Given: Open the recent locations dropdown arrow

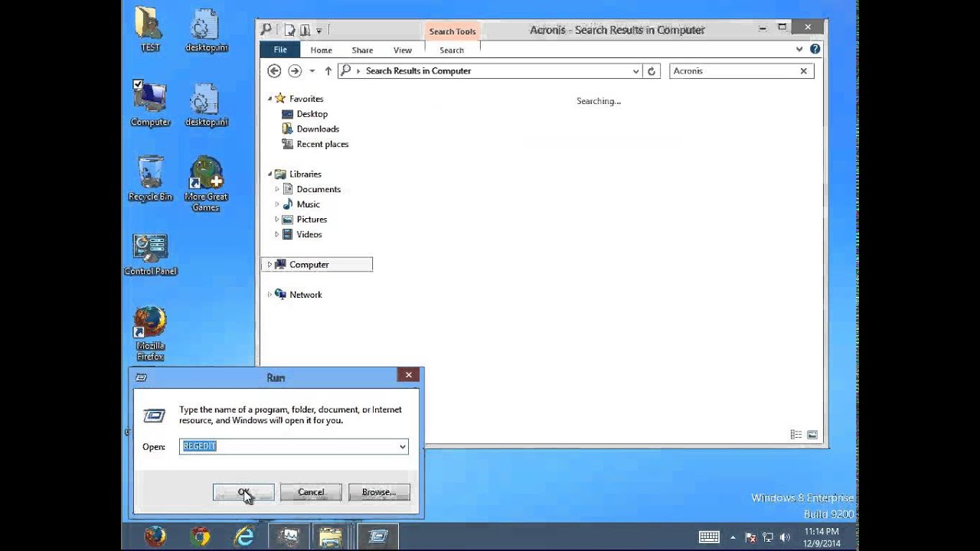Looking at the screenshot, I should (312, 71).
